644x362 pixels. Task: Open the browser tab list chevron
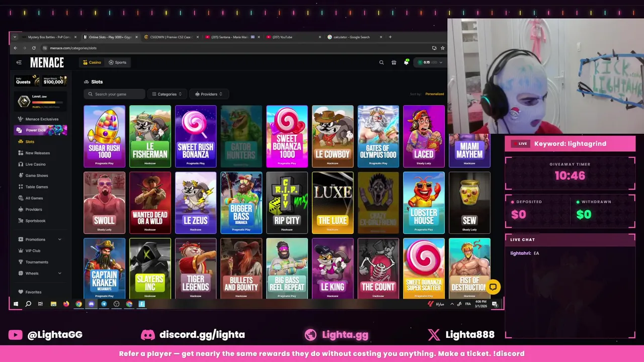click(15, 37)
